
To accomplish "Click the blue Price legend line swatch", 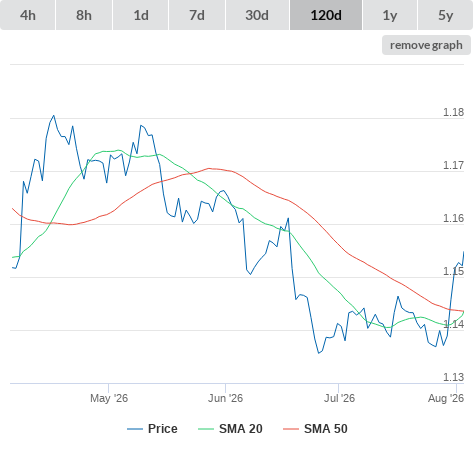I will pos(135,429).
